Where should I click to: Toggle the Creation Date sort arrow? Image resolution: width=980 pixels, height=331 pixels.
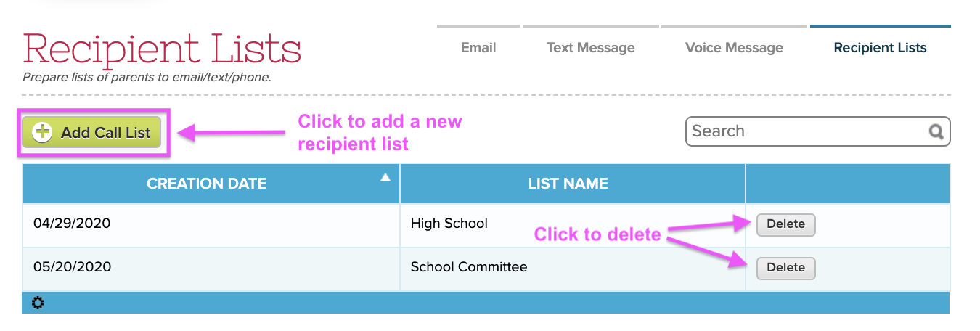coord(385,177)
